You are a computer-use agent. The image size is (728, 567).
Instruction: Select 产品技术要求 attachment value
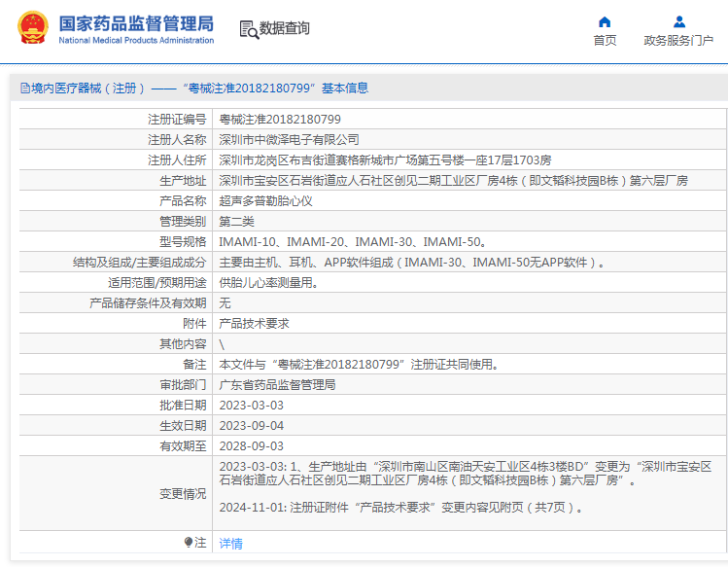(254, 324)
